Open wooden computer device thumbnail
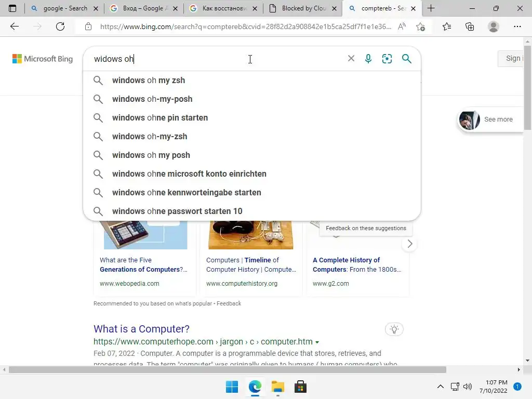The image size is (532, 399). tap(251, 235)
